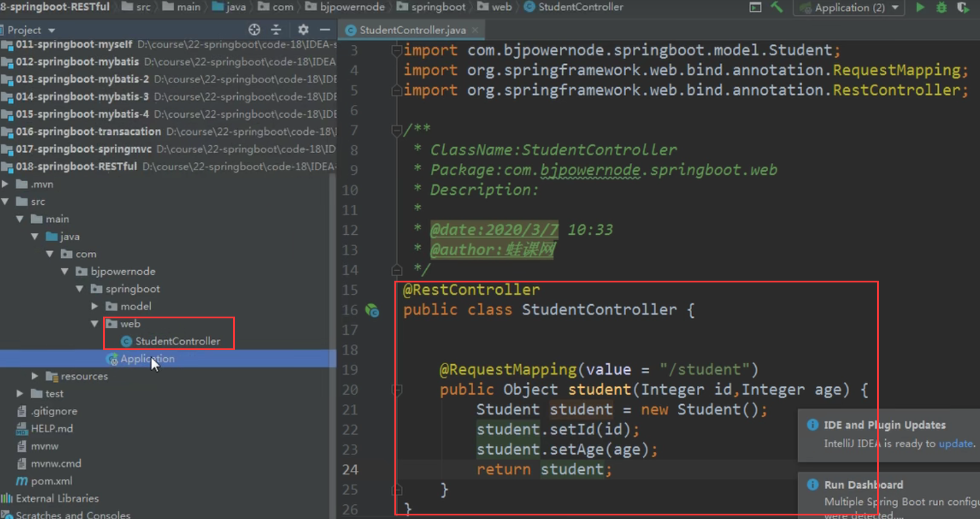Screen dimensions: 980x519
Task: Expand the resources folder
Action: pos(35,376)
